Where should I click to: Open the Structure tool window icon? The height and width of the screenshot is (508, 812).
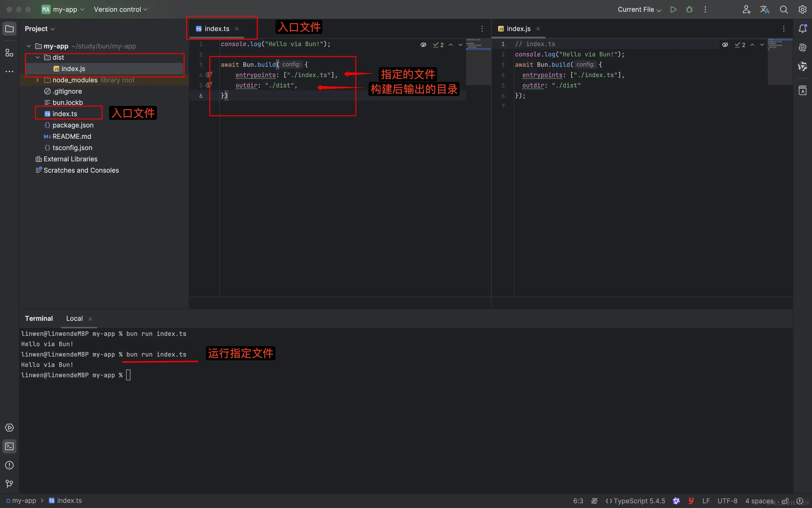9,53
